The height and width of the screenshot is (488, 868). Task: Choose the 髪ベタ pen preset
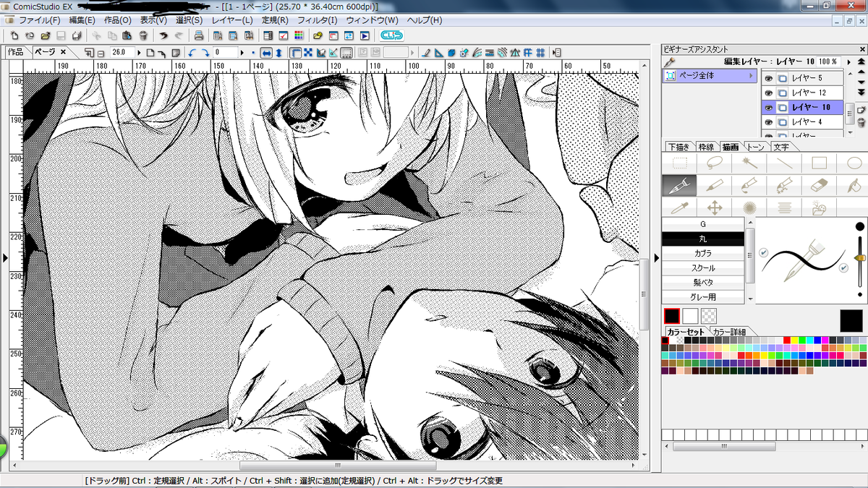pos(703,283)
